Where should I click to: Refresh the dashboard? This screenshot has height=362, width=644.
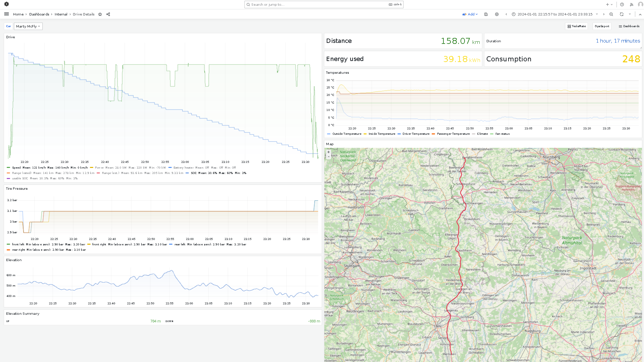tap(622, 14)
